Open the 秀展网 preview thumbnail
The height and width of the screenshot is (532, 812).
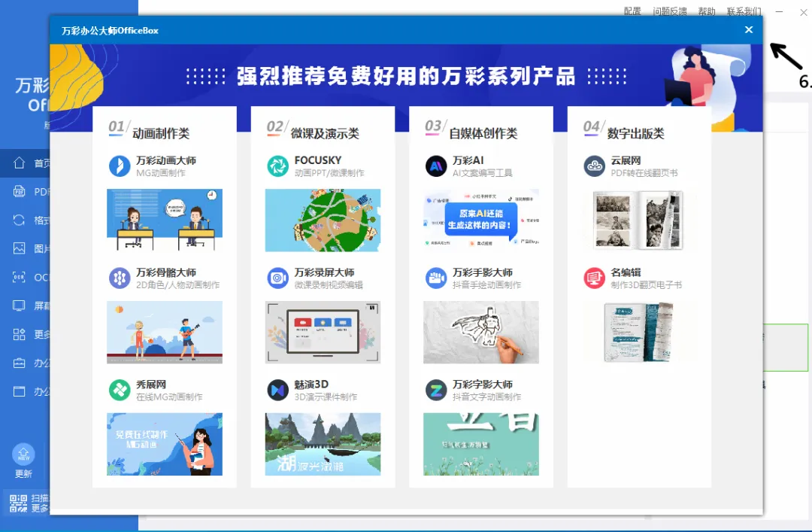pos(165,445)
